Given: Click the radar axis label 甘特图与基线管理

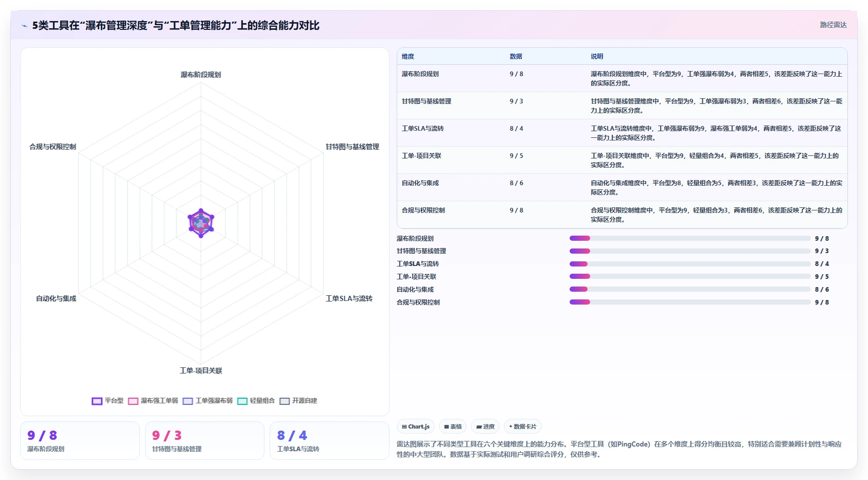Looking at the screenshot, I should click(352, 147).
